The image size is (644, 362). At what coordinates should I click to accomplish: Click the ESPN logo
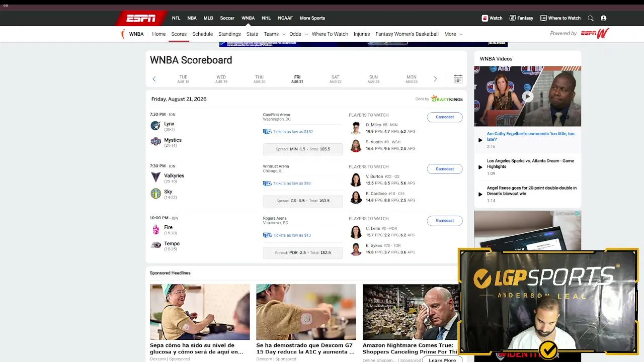[141, 18]
